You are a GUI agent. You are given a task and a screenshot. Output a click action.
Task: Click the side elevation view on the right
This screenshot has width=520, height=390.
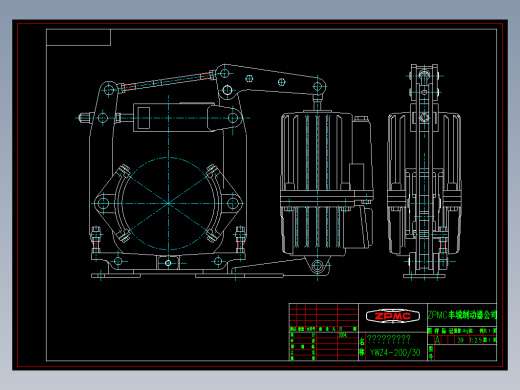pyautogui.click(x=424, y=172)
